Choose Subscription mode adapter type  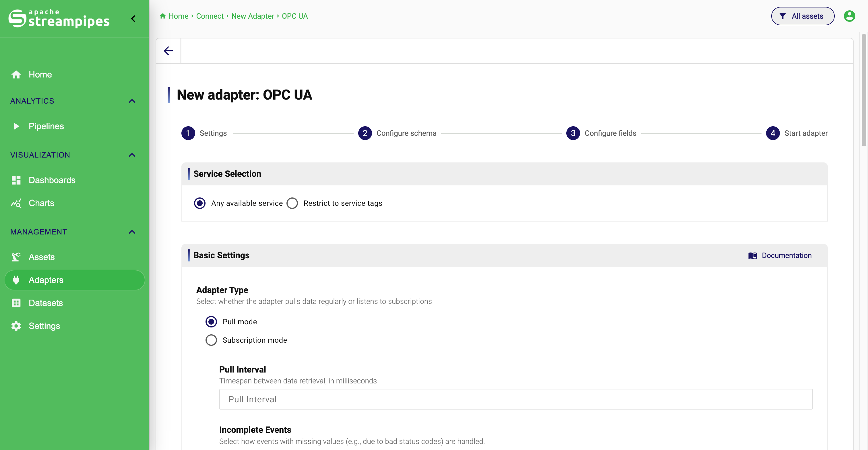click(x=211, y=340)
